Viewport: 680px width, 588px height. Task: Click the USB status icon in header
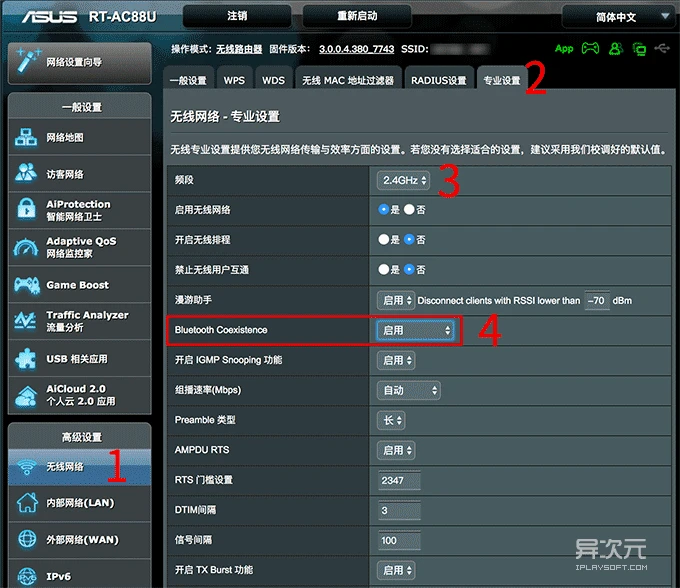(662, 48)
